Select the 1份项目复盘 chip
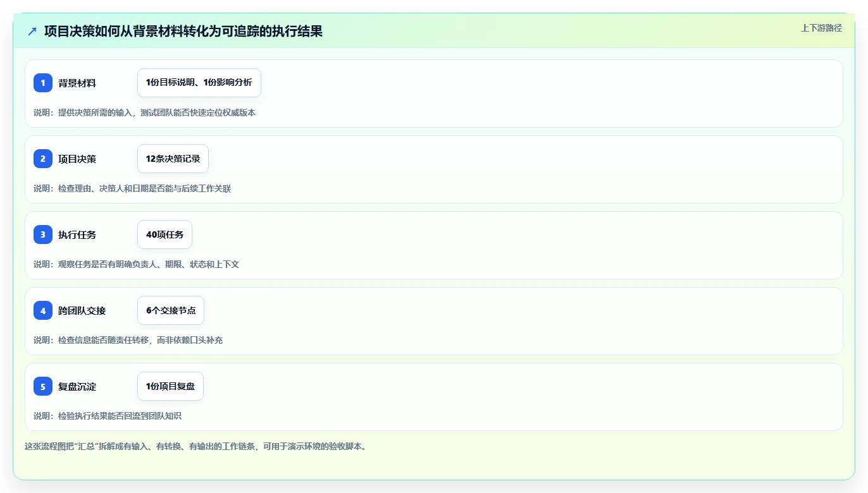 click(170, 386)
